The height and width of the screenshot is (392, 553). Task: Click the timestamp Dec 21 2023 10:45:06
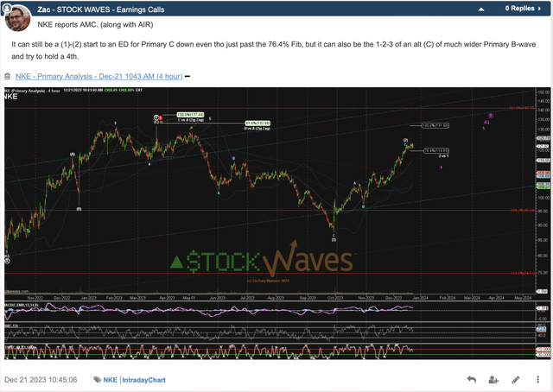point(41,380)
